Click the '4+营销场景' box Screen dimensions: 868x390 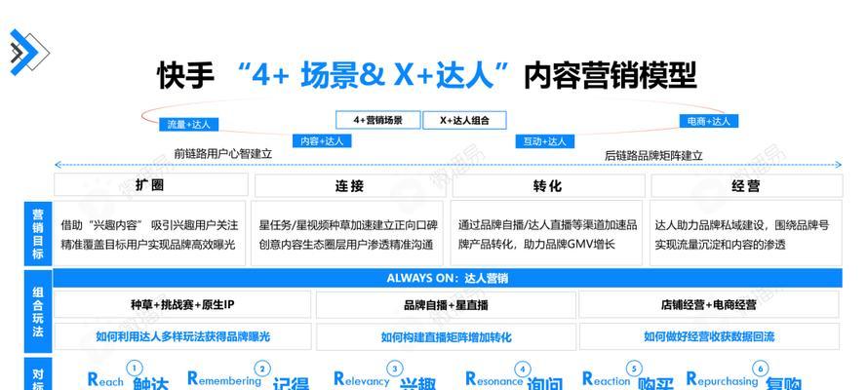pos(378,120)
